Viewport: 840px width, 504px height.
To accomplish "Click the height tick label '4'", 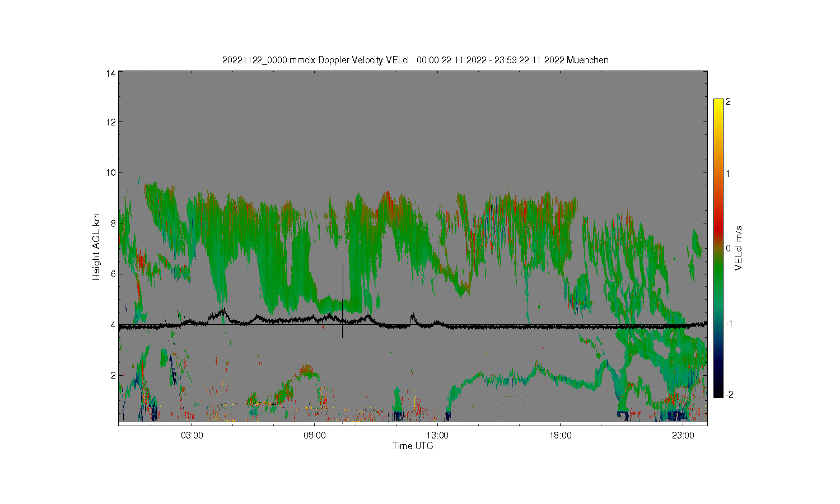I will click(x=113, y=324).
